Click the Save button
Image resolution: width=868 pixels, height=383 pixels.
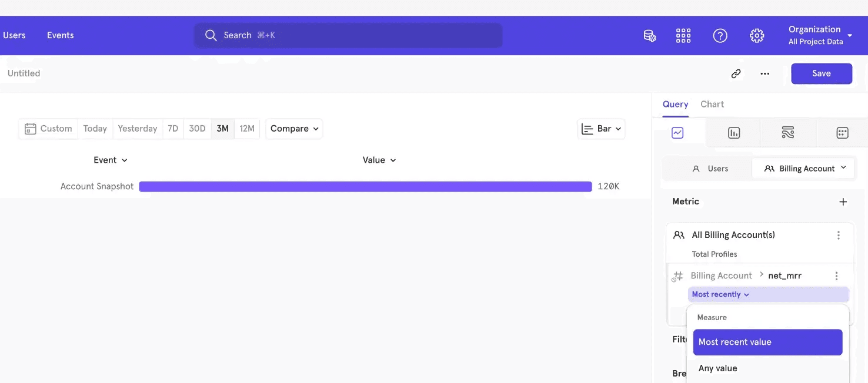tap(821, 73)
